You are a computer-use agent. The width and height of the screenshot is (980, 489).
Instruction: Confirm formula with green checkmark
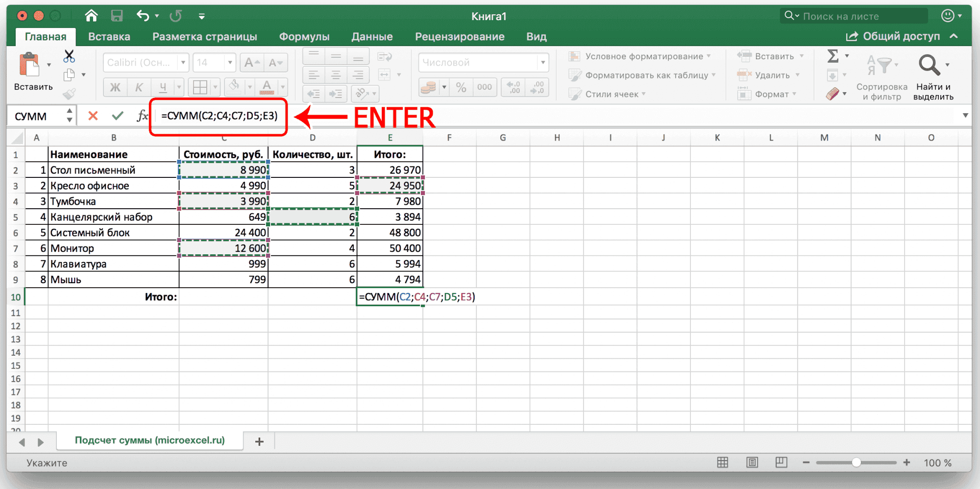tap(118, 116)
